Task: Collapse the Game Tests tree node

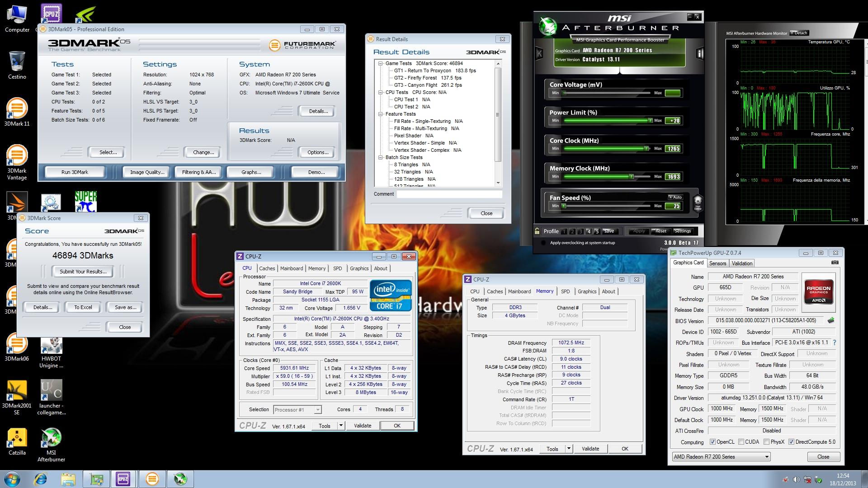Action: click(x=381, y=63)
